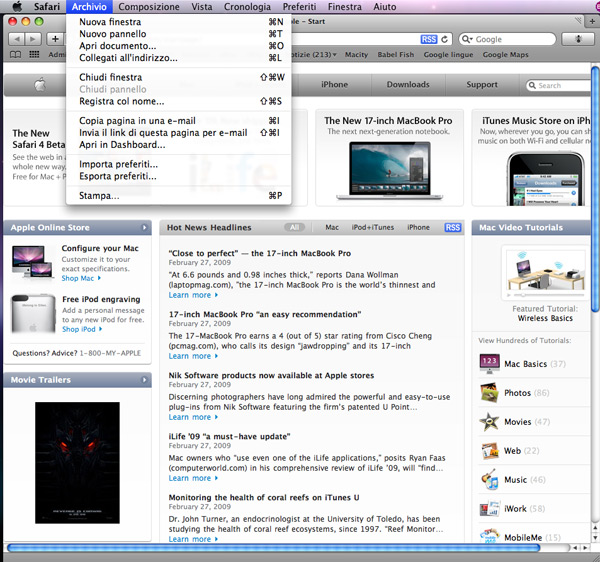Select the iPhone filter in Hot News Headlines

pyautogui.click(x=418, y=227)
